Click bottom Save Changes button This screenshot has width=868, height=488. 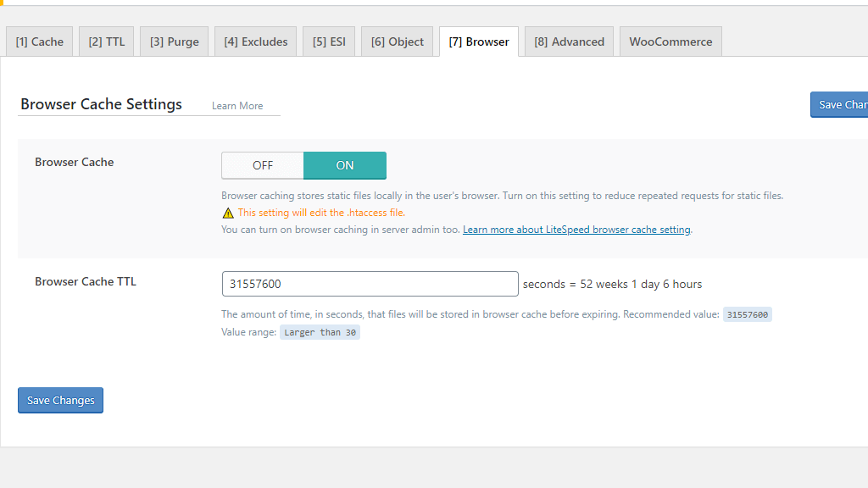pos(60,400)
